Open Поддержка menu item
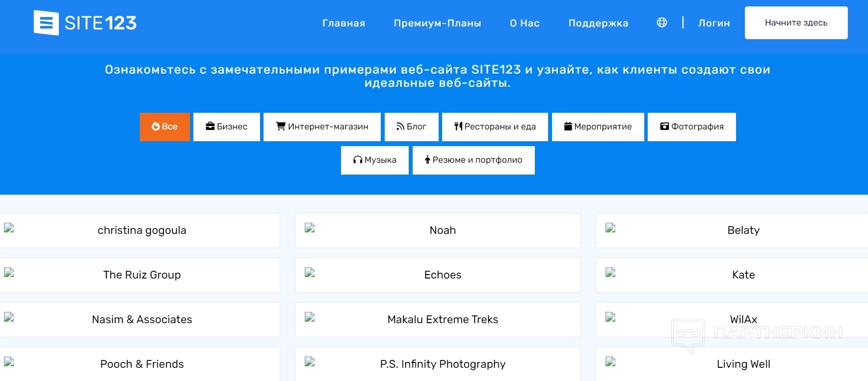The height and width of the screenshot is (381, 868). [598, 23]
